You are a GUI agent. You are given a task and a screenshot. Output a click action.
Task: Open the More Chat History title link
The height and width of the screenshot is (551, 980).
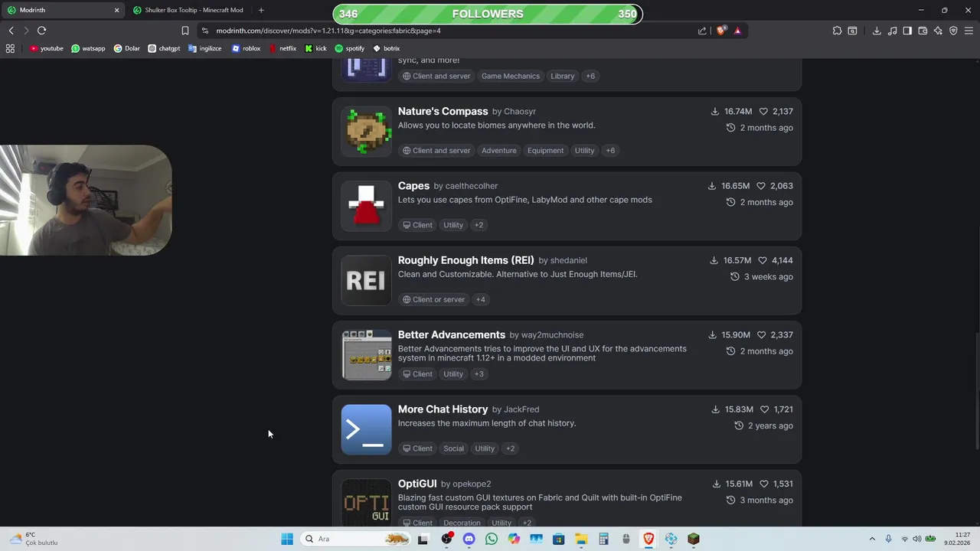(443, 409)
